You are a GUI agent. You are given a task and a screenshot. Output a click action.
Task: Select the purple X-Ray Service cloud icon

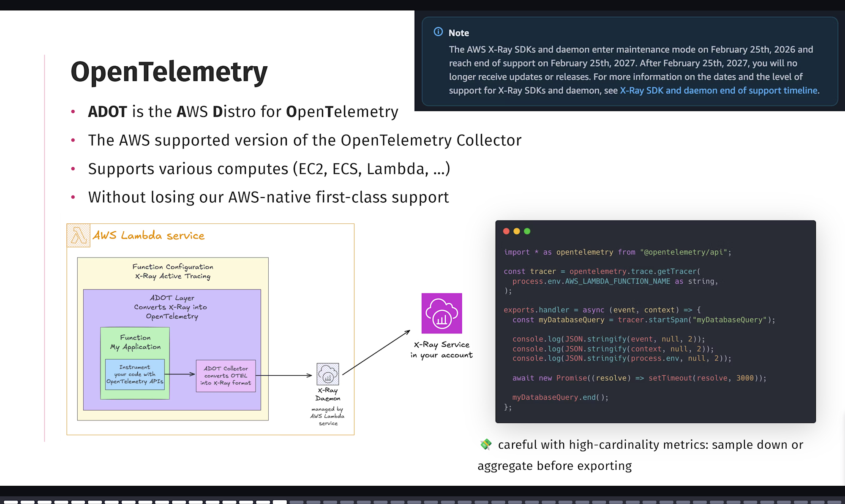[442, 313]
